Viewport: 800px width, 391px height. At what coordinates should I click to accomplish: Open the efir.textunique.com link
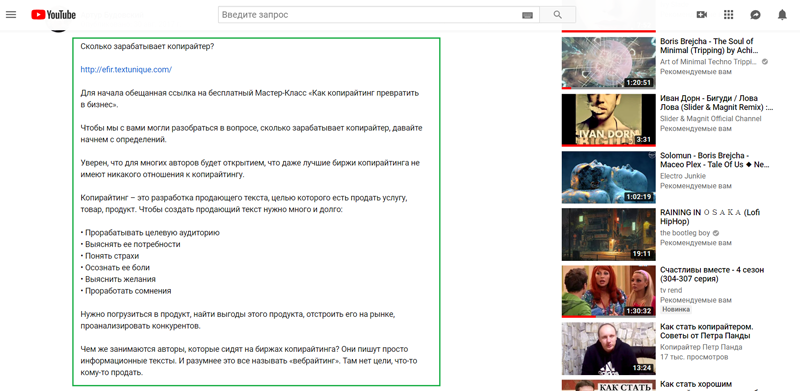tap(126, 69)
